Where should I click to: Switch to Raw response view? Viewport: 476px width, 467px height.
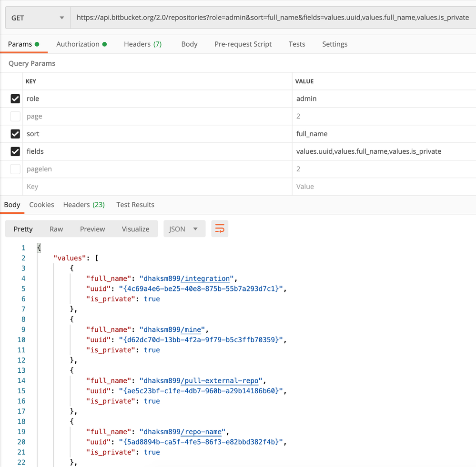tap(56, 229)
